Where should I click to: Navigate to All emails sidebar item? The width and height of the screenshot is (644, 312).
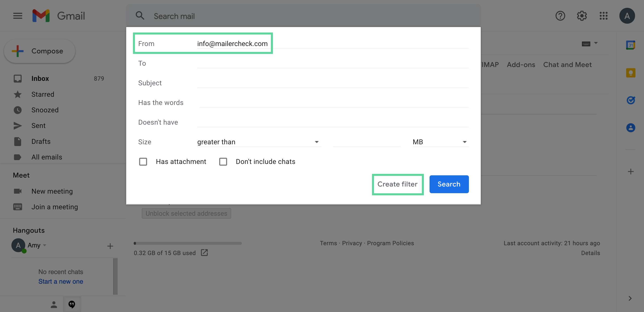[47, 157]
